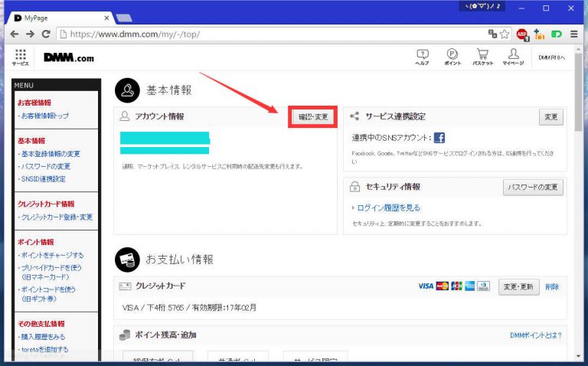
Task: Open the orange shopping extension icon
Action: click(x=539, y=34)
